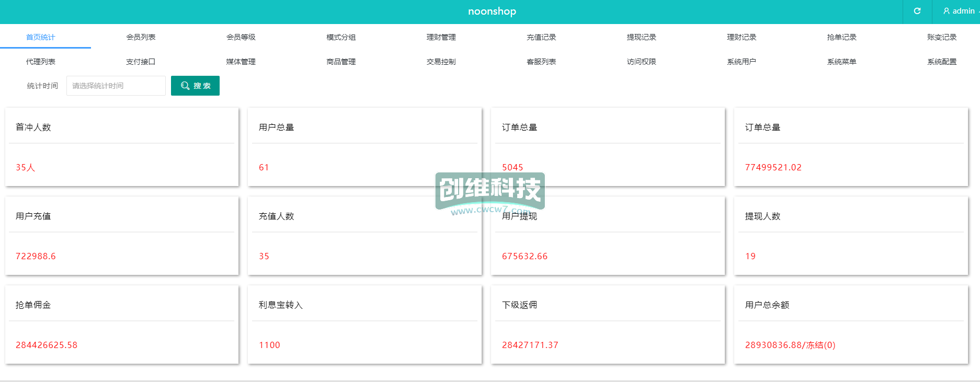Viewport: 980px width, 382px height.
Task: Open the 会员列表 menu item
Action: click(x=141, y=37)
